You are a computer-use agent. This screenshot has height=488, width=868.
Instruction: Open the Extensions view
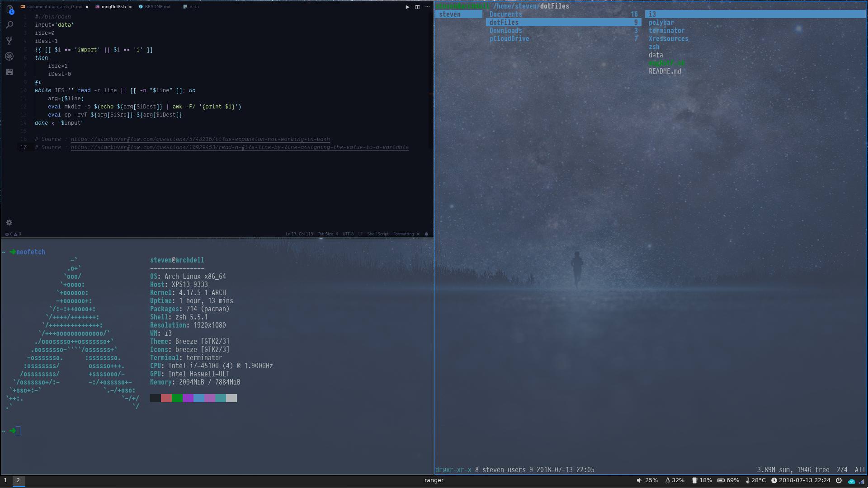(9, 72)
